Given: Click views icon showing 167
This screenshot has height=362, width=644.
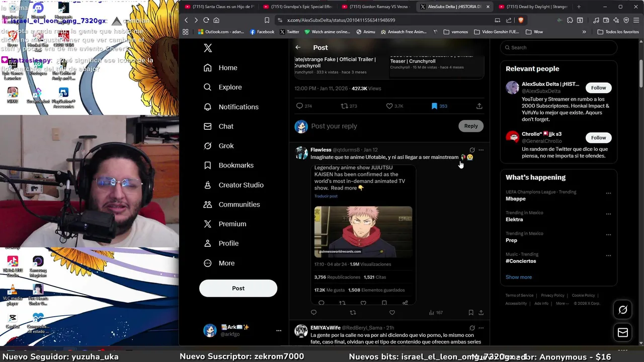Looking at the screenshot, I should 435,313.
